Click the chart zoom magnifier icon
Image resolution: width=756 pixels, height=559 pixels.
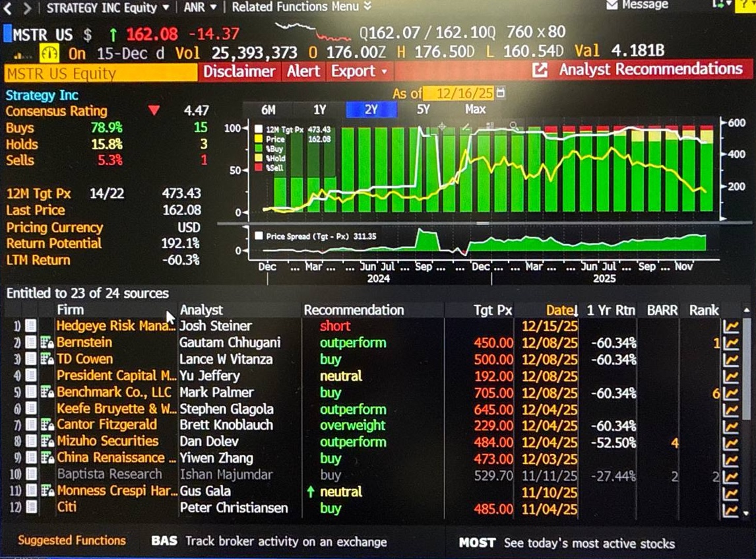(514, 126)
